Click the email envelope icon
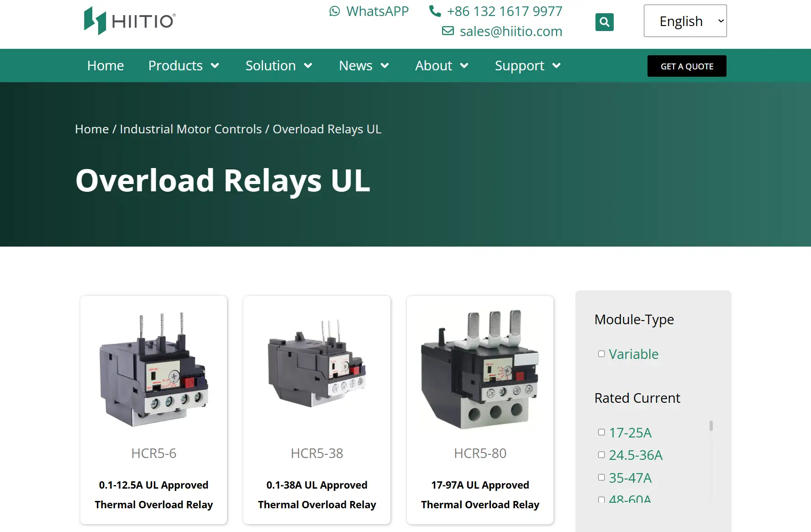The image size is (811, 532). (448, 31)
